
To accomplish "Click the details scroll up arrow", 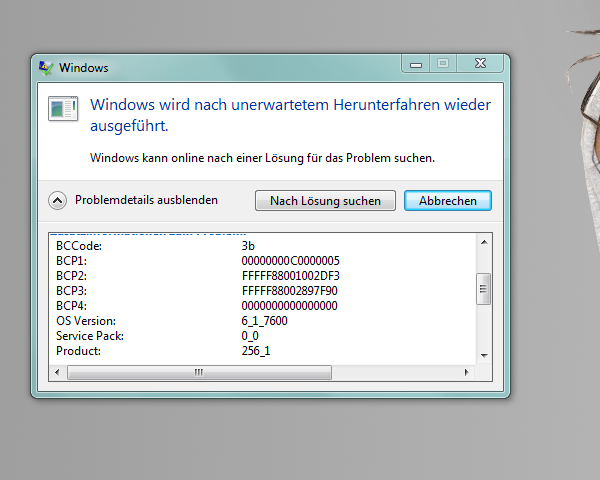I will tap(484, 242).
